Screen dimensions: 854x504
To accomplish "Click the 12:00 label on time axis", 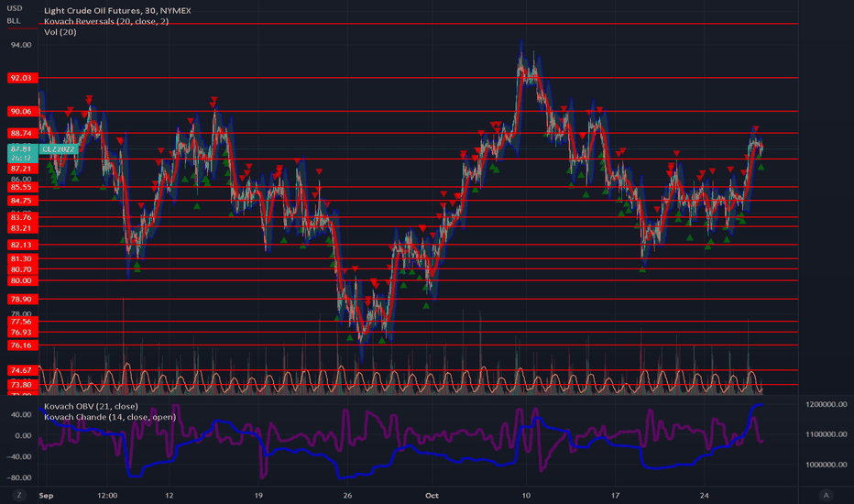I will pyautogui.click(x=107, y=495).
